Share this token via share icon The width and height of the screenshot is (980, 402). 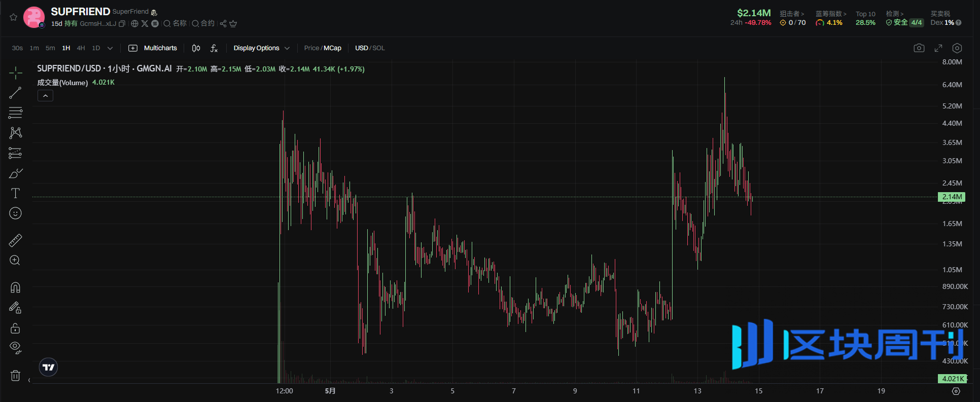coord(223,24)
